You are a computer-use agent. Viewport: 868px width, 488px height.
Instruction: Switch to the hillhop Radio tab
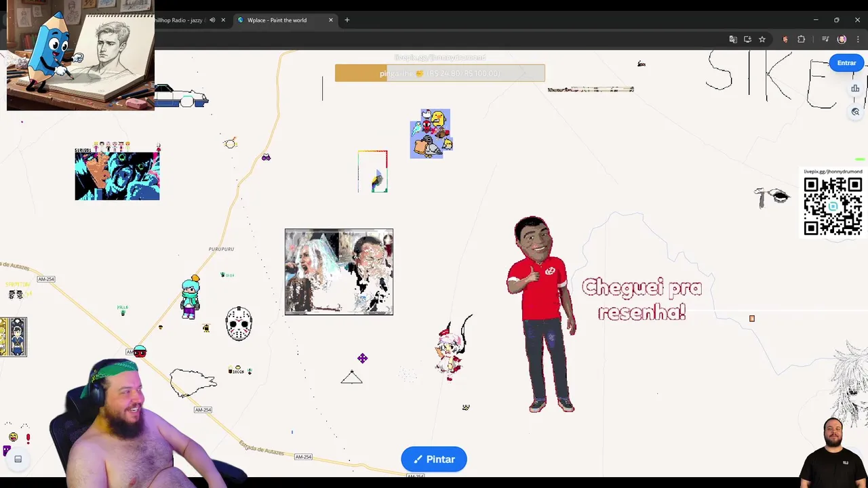point(178,20)
